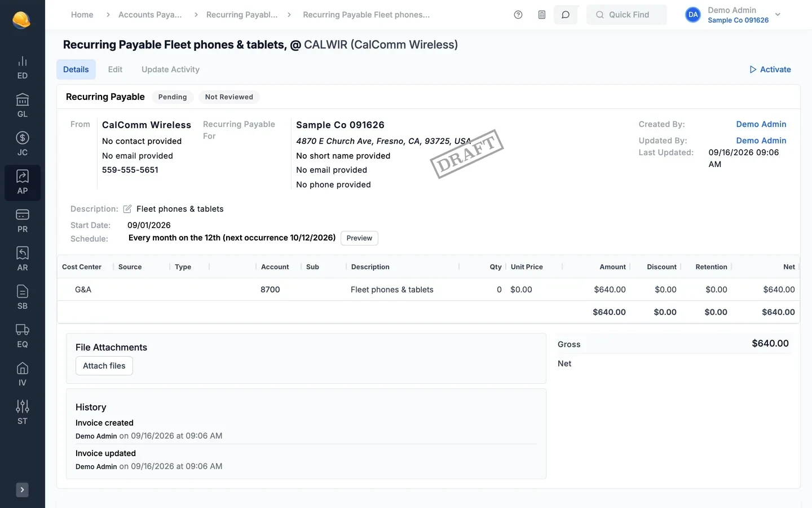Screen dimensions: 812x508
Task: Click the app logo icon
Action: click(21, 20)
